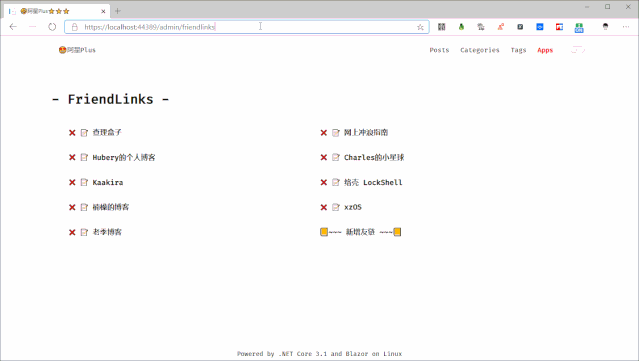Open the LockShell link
Image resolution: width=639 pixels, height=361 pixels.
pyautogui.click(x=373, y=183)
